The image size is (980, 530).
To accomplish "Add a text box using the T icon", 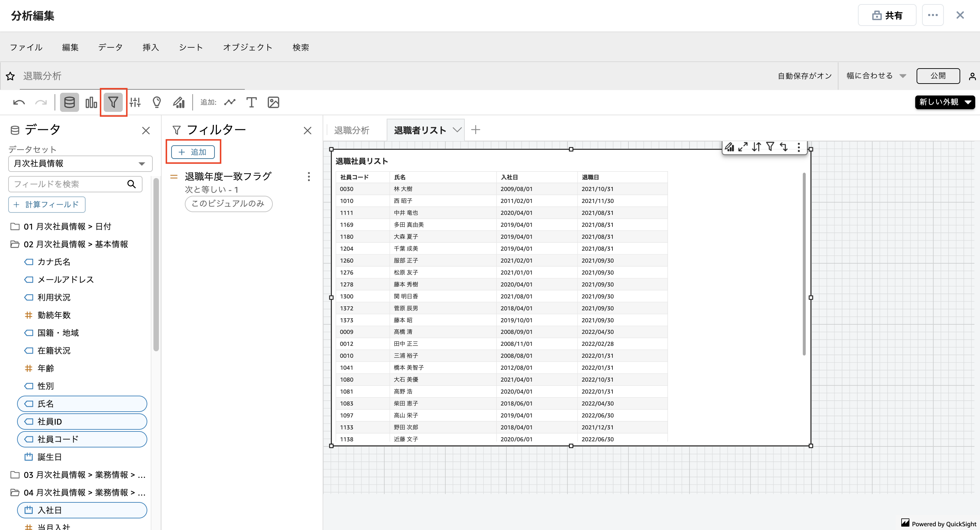I will [x=251, y=102].
